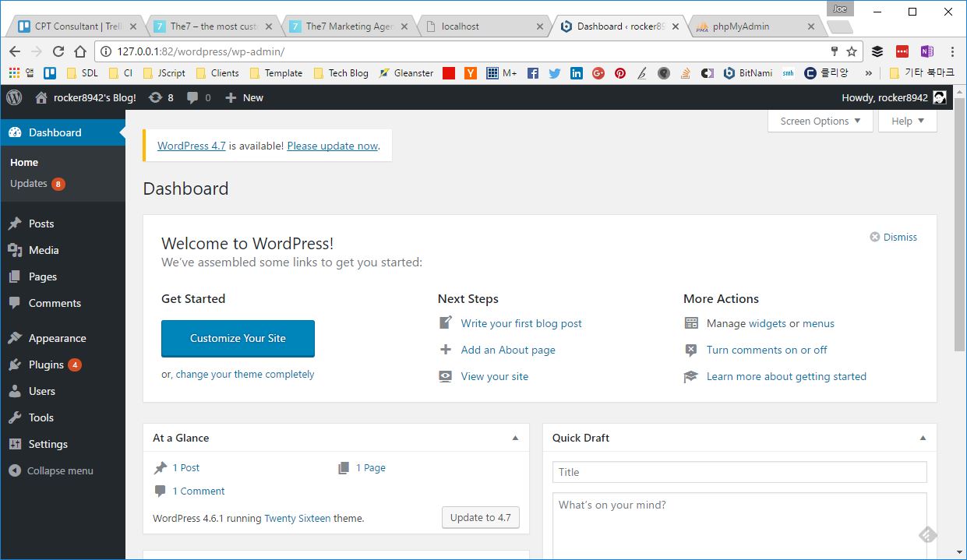Open the SDL bookmarks folder
This screenshot has width=967, height=560.
[x=83, y=73]
